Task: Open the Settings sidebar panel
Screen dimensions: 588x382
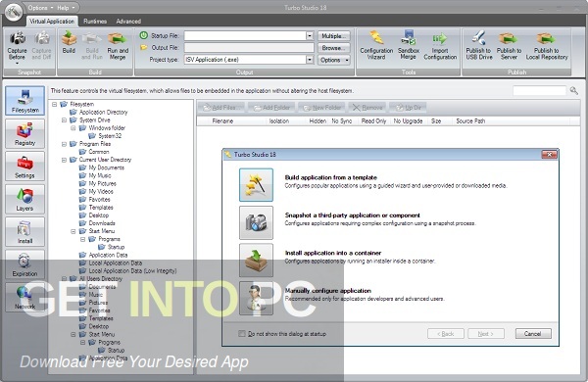Action: [x=24, y=167]
